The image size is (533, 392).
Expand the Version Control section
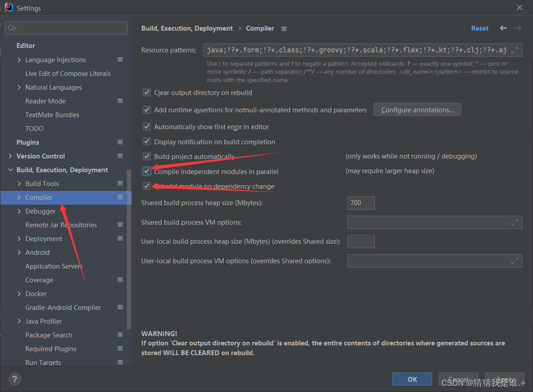click(x=10, y=156)
